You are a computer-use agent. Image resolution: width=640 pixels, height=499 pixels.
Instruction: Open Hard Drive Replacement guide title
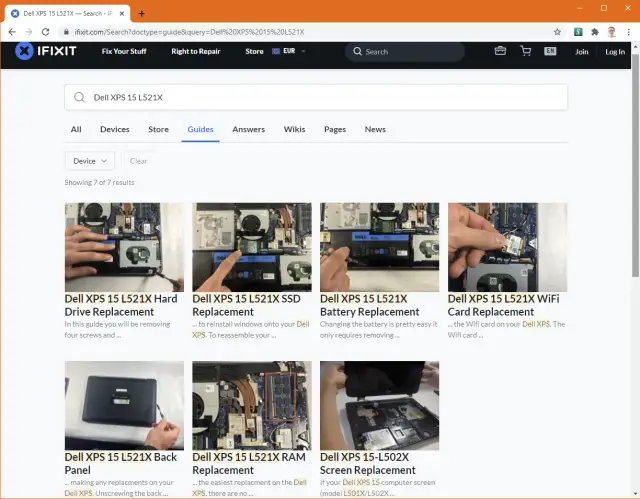click(121, 305)
